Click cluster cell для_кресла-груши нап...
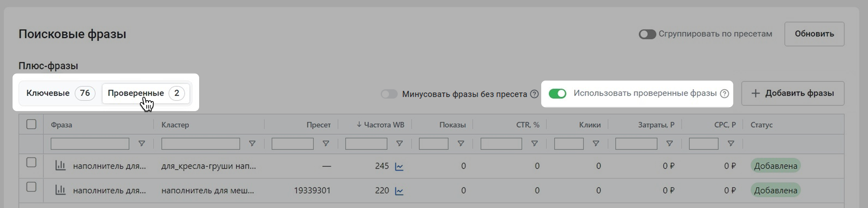 click(x=209, y=166)
